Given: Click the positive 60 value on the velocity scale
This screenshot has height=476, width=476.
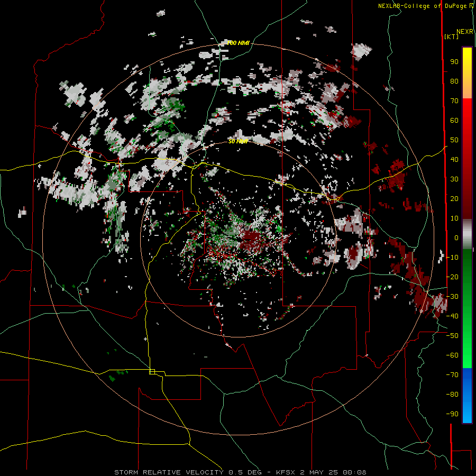Looking at the screenshot, I should (x=454, y=121).
